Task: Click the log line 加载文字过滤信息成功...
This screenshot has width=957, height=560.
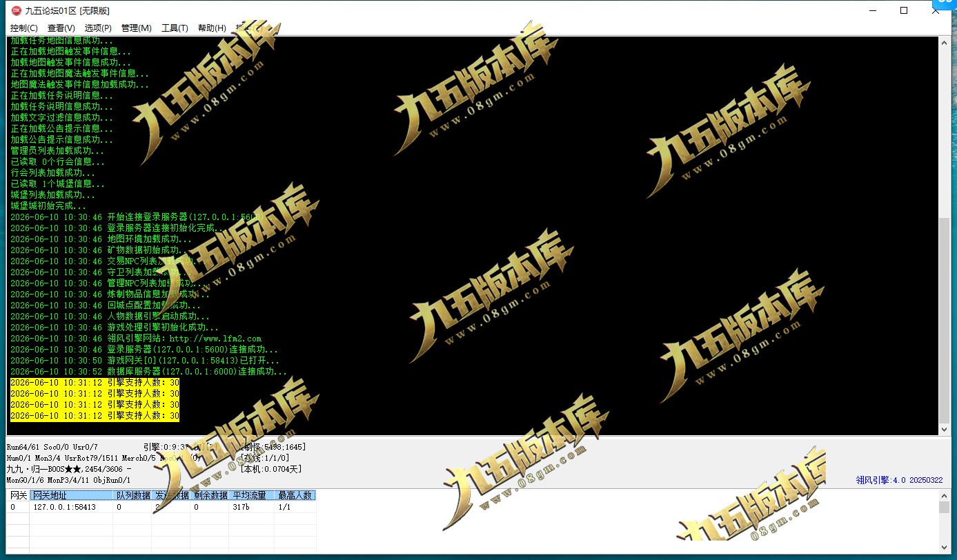Action: point(61,117)
